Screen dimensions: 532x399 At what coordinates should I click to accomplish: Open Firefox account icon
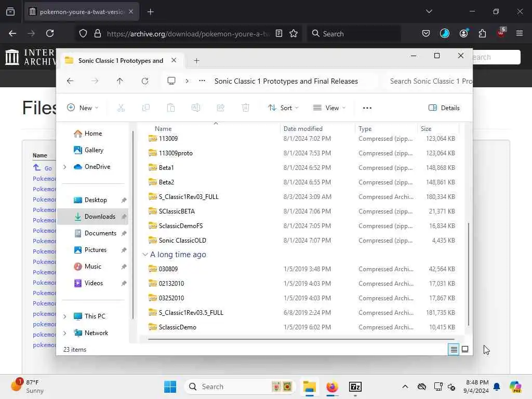click(x=463, y=33)
